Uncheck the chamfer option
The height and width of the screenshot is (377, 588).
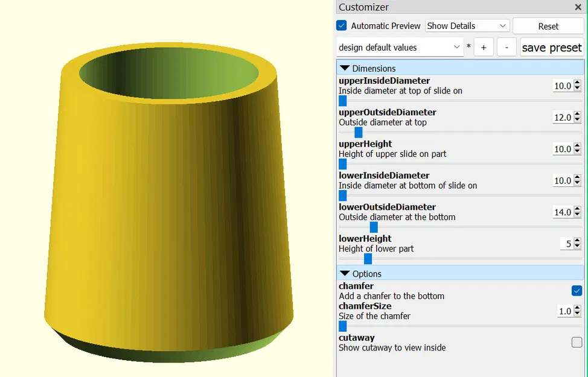pos(577,290)
